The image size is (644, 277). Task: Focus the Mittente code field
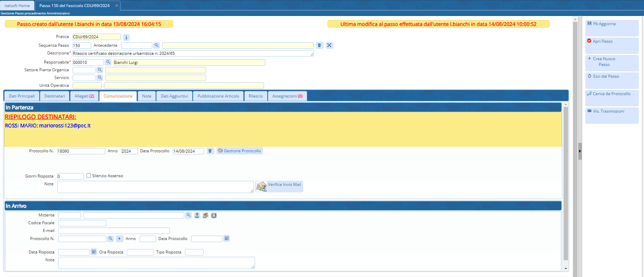point(70,215)
